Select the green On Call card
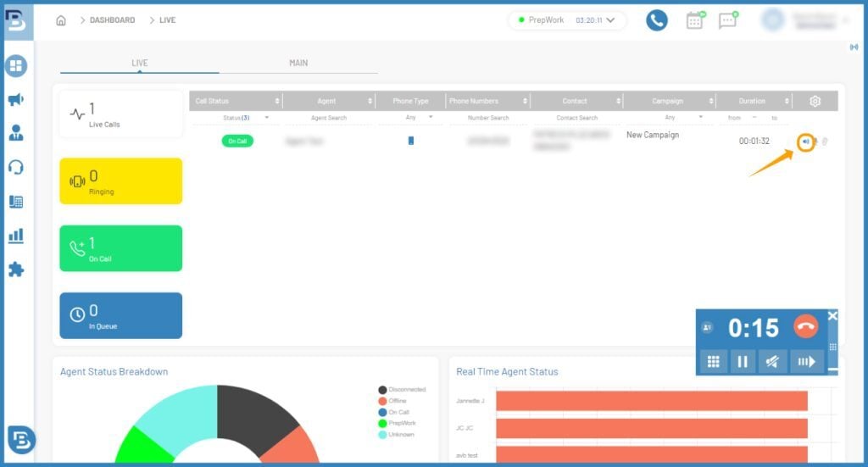 point(120,248)
